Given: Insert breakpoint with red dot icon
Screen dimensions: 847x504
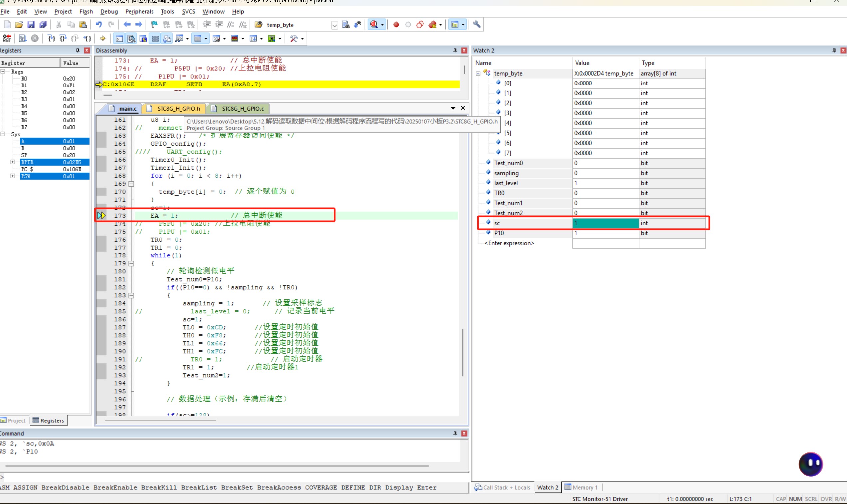Looking at the screenshot, I should point(396,25).
